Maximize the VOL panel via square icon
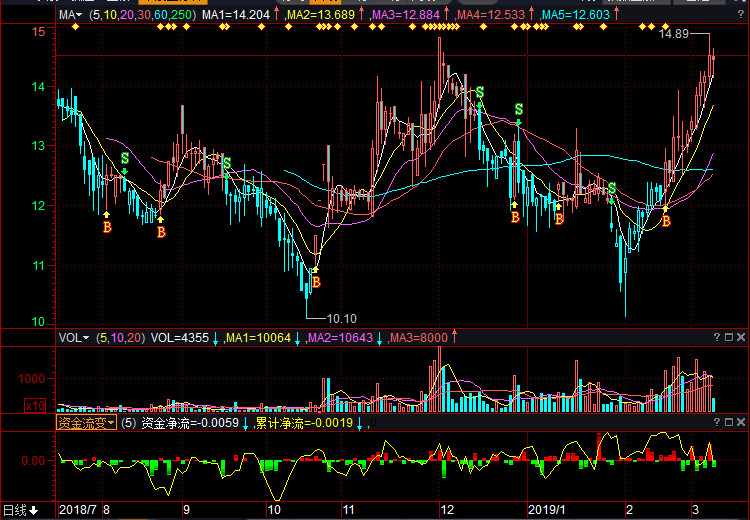 pyautogui.click(x=728, y=338)
